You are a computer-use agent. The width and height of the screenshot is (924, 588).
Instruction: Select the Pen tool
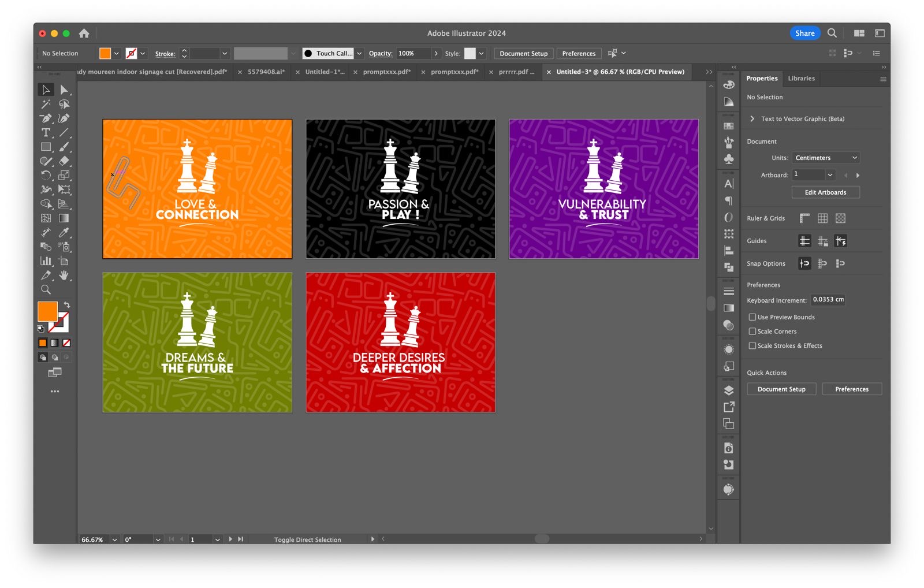[x=46, y=118]
